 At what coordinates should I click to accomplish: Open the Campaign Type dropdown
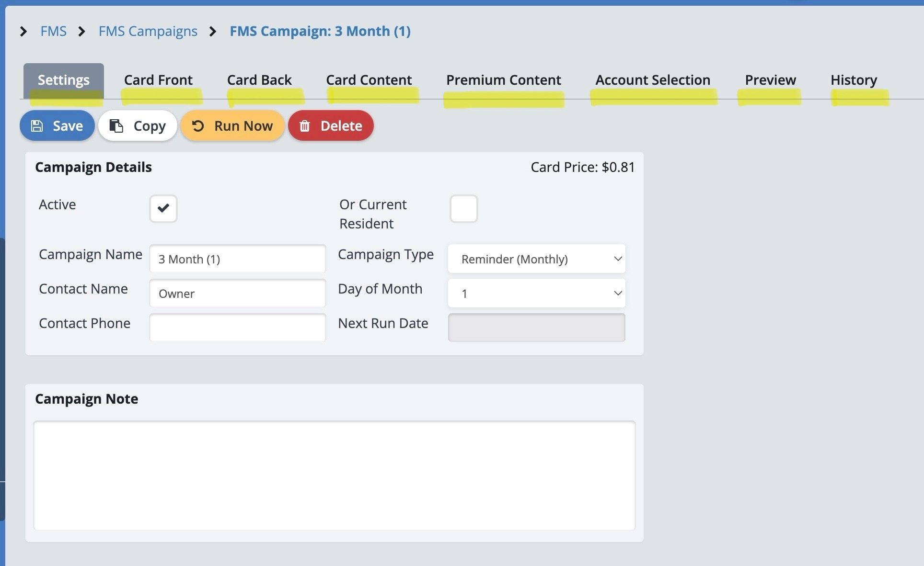point(536,259)
